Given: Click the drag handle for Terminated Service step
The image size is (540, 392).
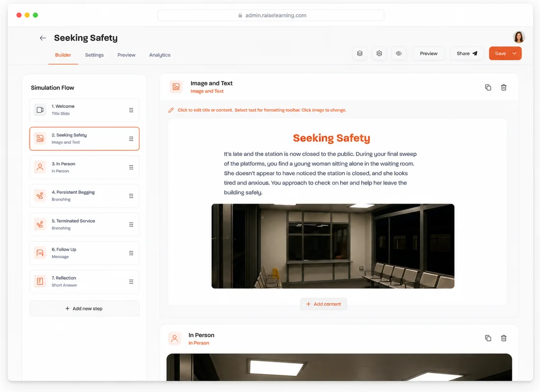Looking at the screenshot, I should tap(131, 224).
